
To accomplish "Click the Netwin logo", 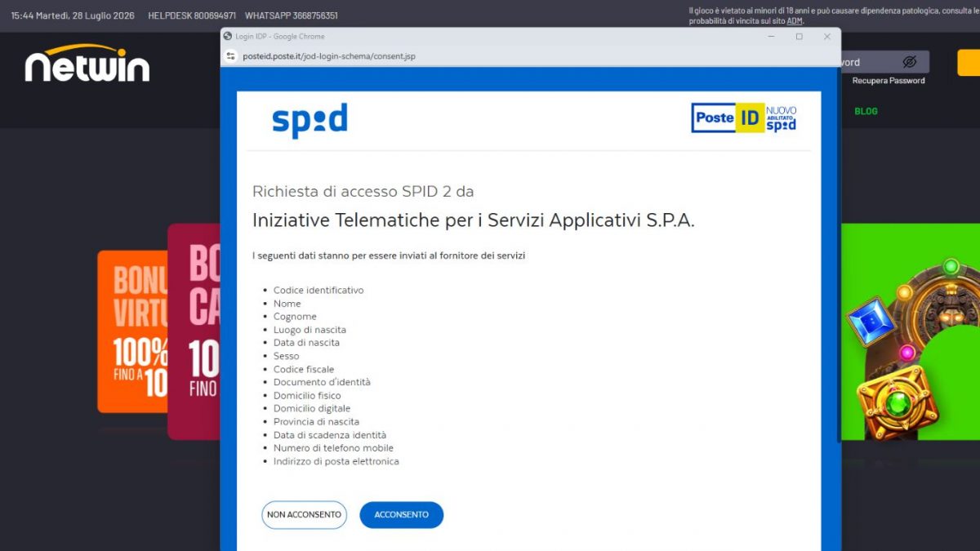I will click(87, 64).
